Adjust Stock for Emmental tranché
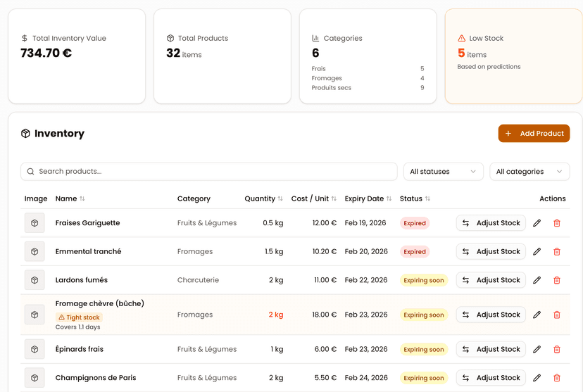 (x=491, y=252)
